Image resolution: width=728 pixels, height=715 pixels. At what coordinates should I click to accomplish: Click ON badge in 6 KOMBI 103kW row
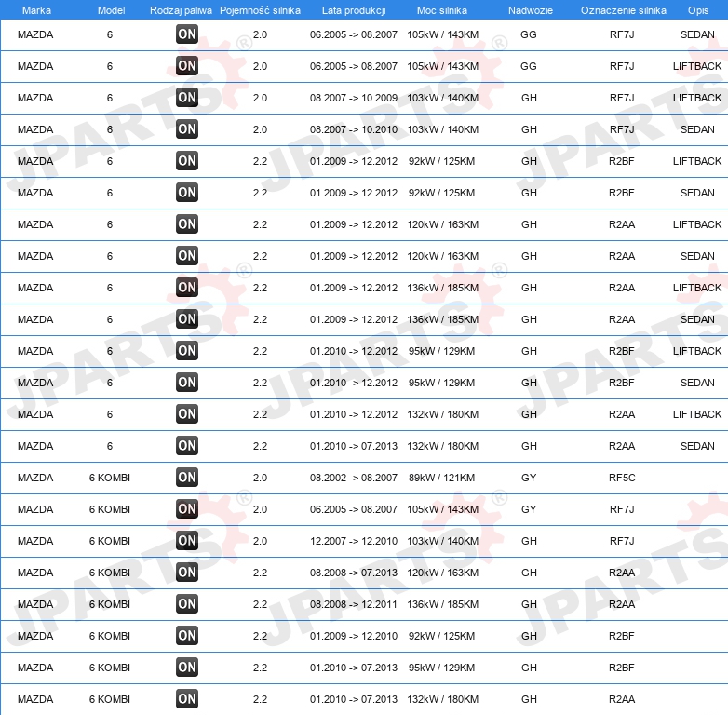[187, 541]
